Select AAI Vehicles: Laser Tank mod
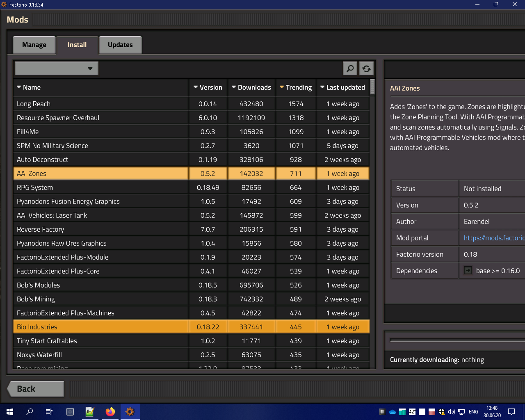Viewport: 525px width, 420px height. pos(192,215)
